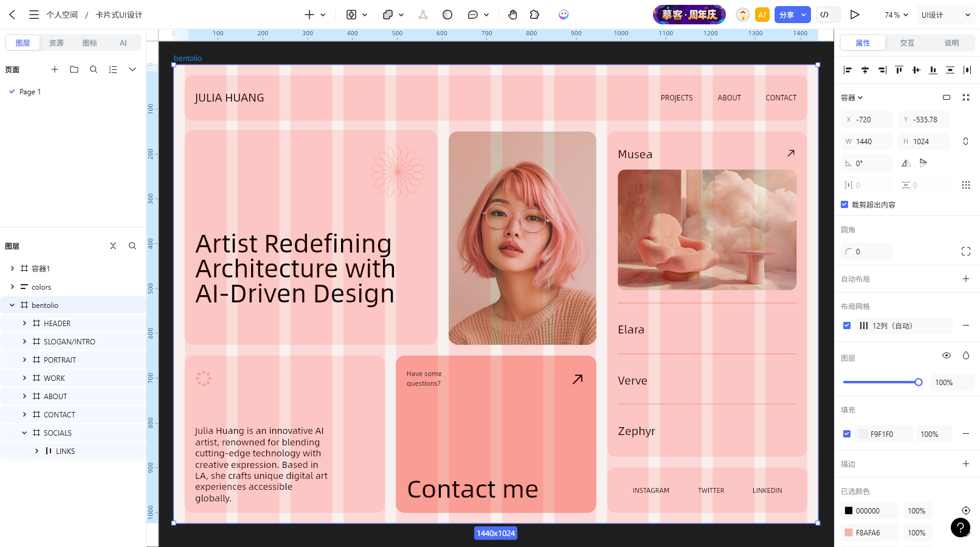Add auto layout with plus button

(x=966, y=279)
